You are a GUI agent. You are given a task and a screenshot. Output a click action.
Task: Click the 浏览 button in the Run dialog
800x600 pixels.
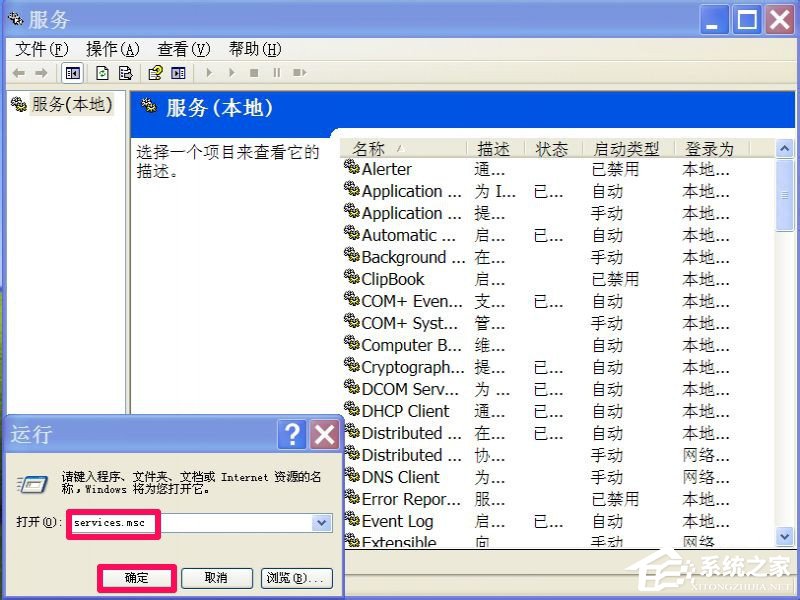coord(298,578)
